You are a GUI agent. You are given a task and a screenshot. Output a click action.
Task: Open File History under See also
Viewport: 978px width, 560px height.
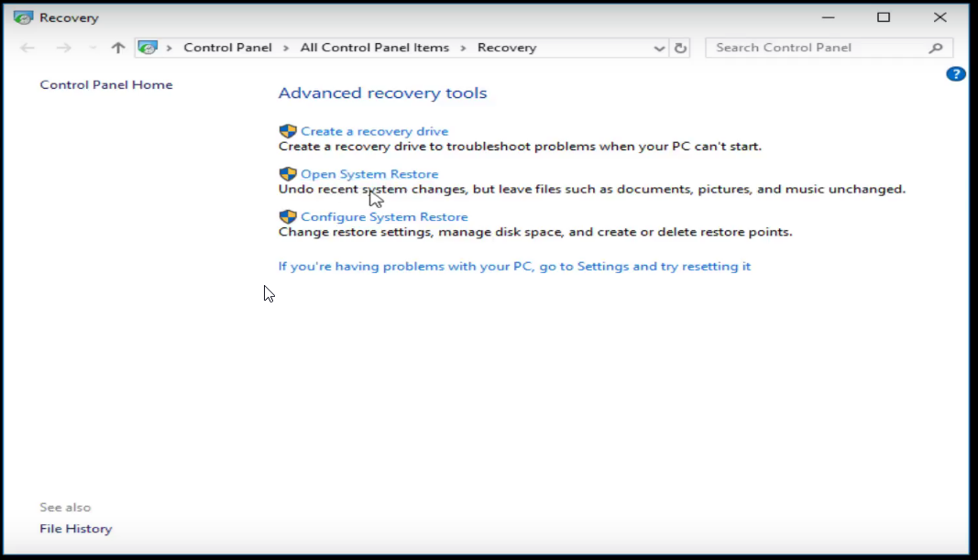click(76, 529)
